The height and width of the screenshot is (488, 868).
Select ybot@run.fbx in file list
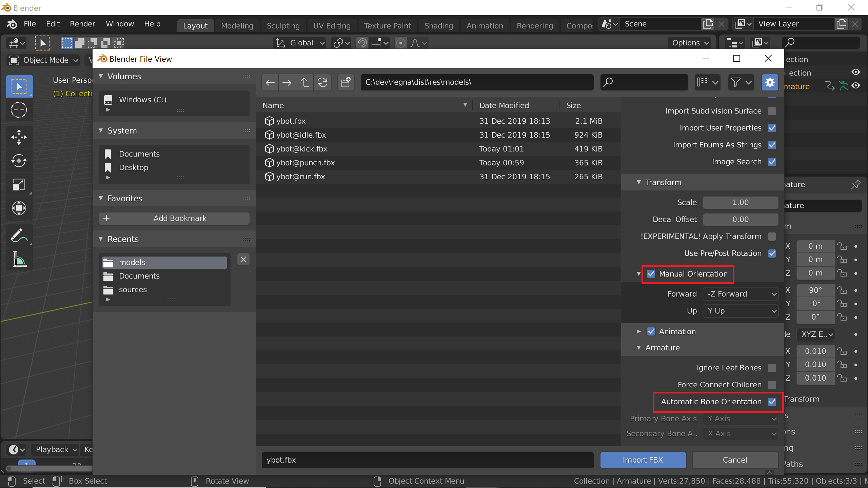click(x=438, y=177)
